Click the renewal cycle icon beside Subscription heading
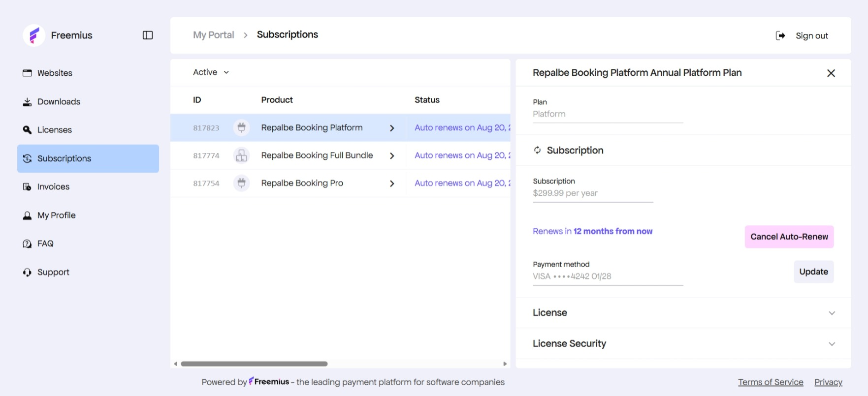868x396 pixels. coord(538,150)
